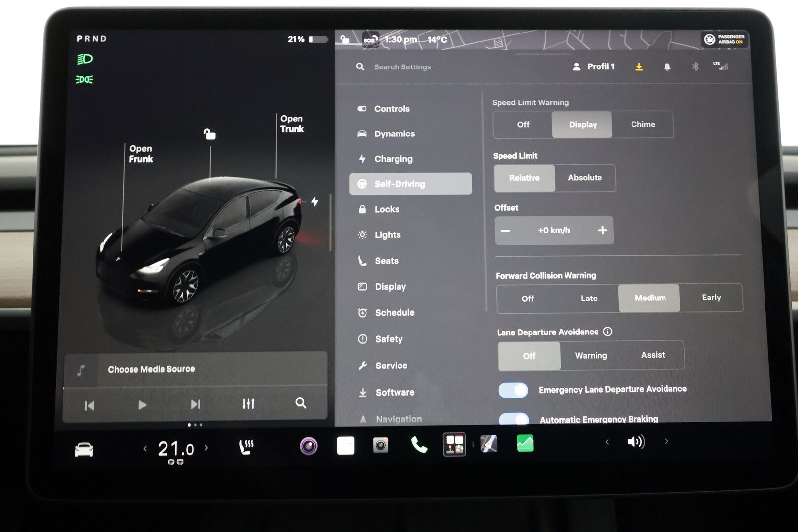
Task: Tap the headlights indicator icon
Action: [85, 59]
